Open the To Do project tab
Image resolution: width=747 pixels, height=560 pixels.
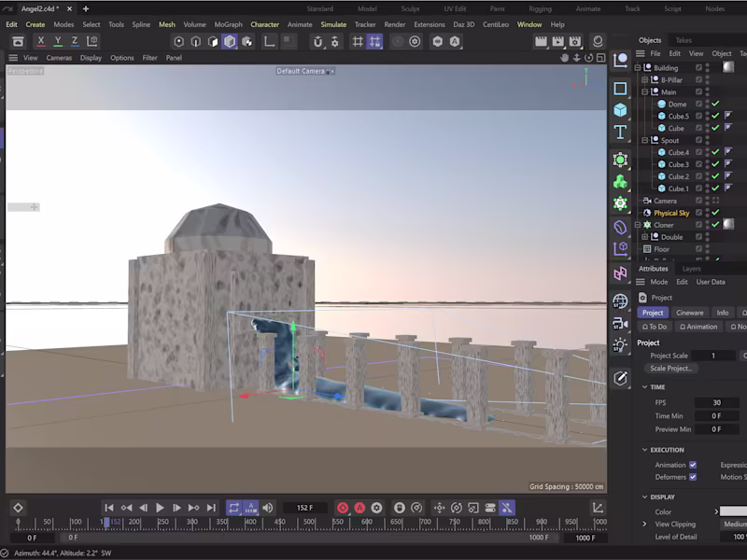pos(655,327)
